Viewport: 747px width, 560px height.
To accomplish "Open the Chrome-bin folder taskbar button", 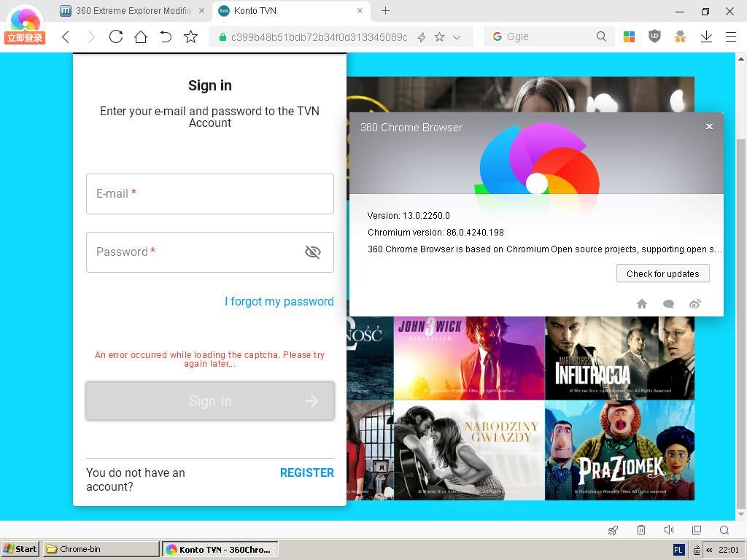I will [x=101, y=549].
